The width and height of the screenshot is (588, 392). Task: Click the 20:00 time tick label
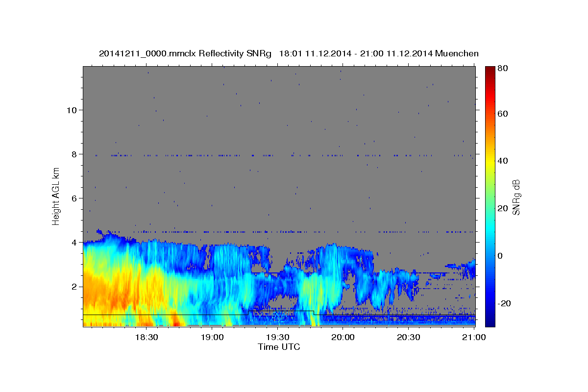point(343,337)
